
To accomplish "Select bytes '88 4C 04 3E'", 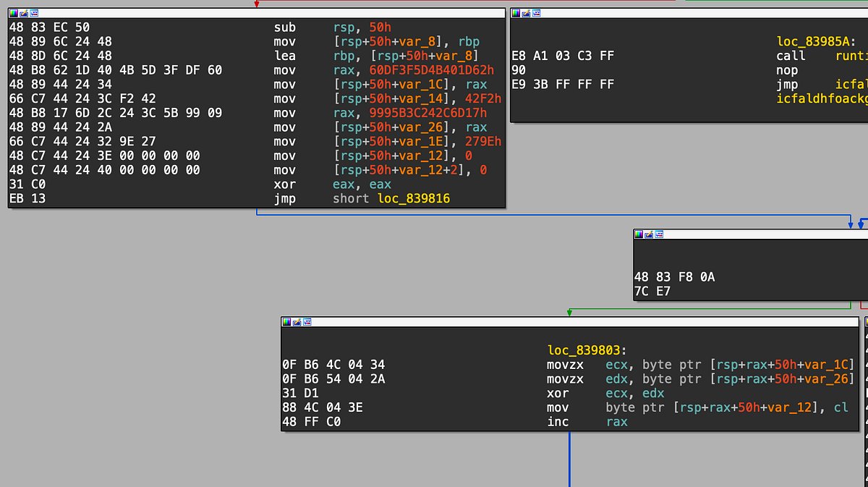I will [323, 408].
